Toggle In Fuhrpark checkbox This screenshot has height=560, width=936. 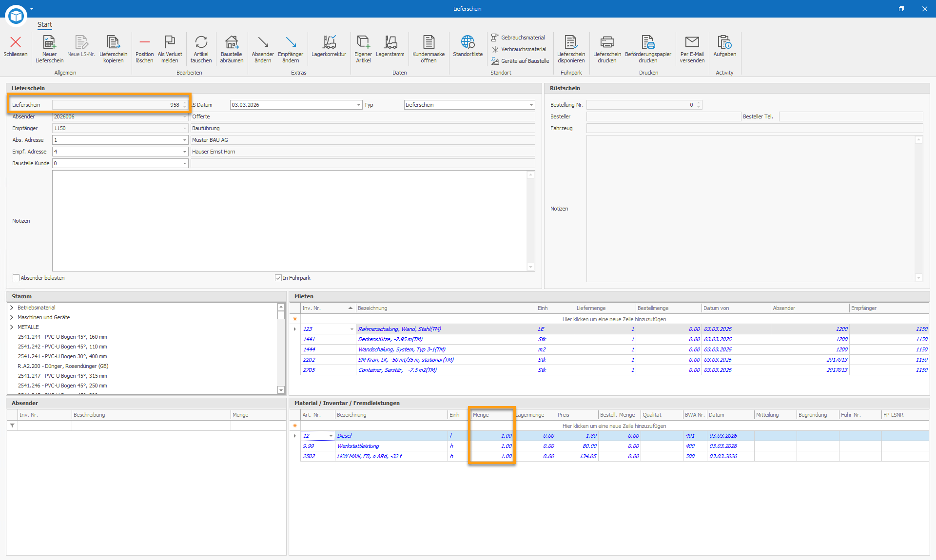click(278, 278)
